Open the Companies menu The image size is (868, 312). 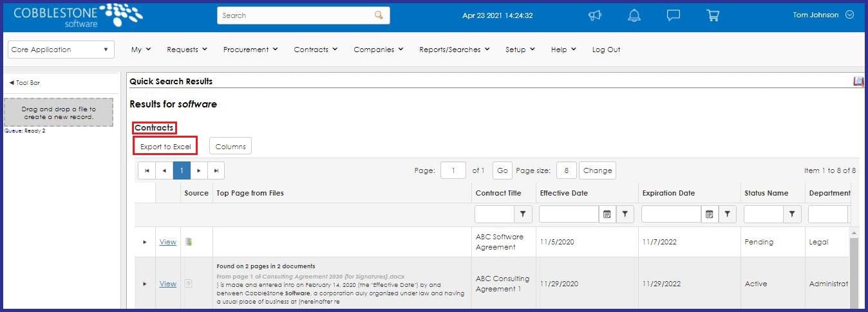[x=379, y=50]
